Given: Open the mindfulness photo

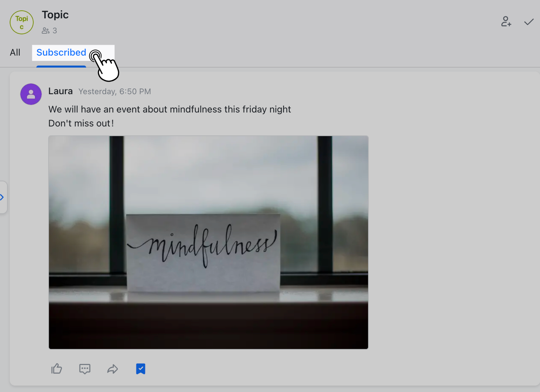Looking at the screenshot, I should 208,242.
